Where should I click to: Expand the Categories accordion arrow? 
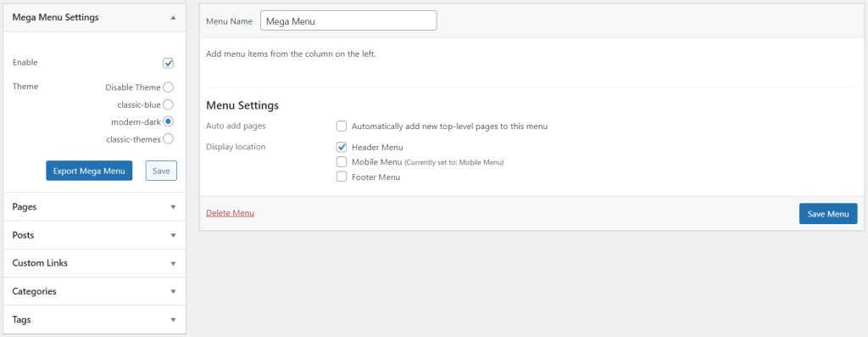173,291
